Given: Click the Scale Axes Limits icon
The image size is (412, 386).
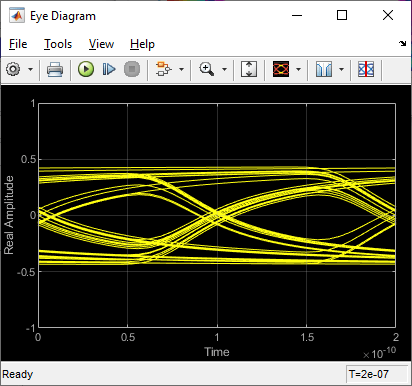Looking at the screenshot, I should tap(249, 69).
